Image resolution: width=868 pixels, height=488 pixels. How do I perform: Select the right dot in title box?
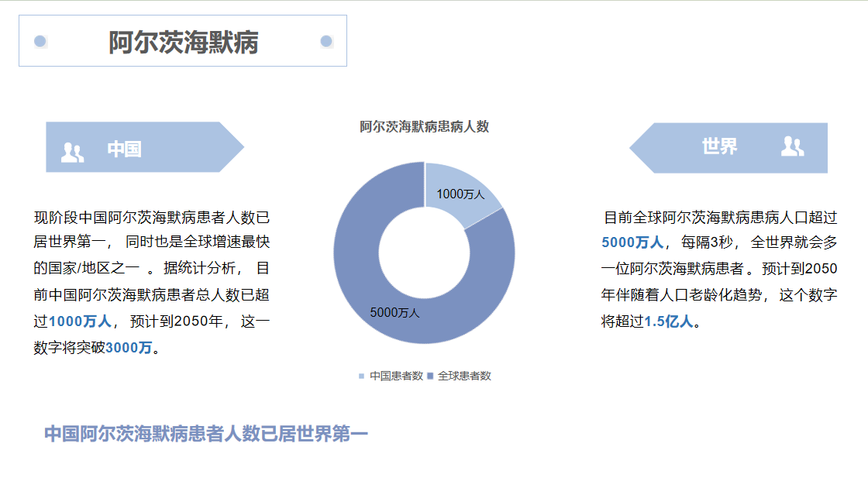click(x=326, y=41)
